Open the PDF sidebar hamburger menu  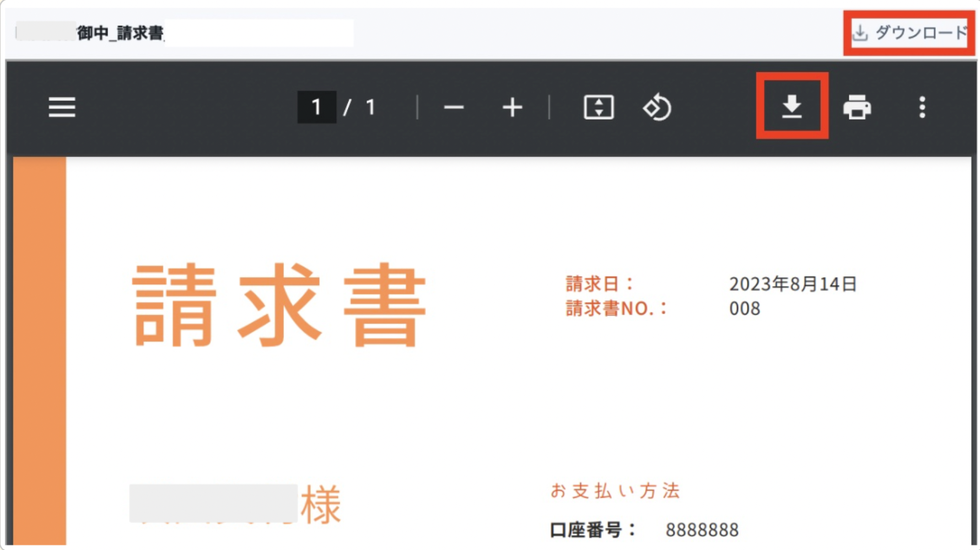62,107
